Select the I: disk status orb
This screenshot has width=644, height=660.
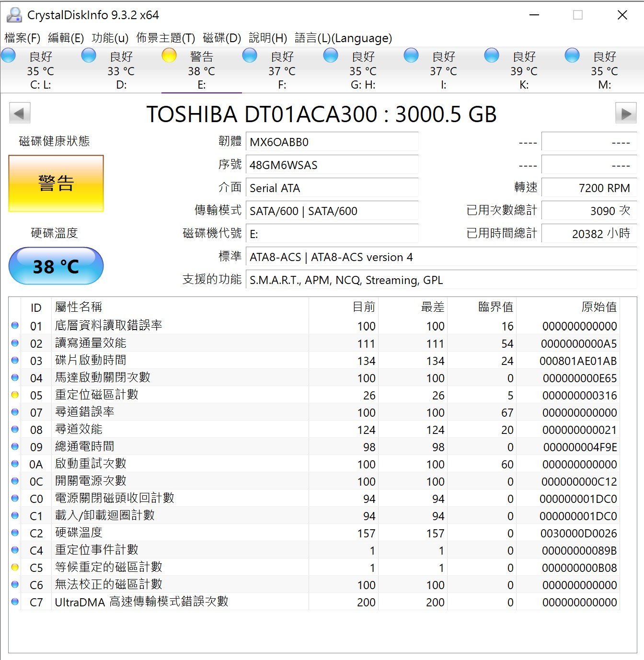[411, 56]
